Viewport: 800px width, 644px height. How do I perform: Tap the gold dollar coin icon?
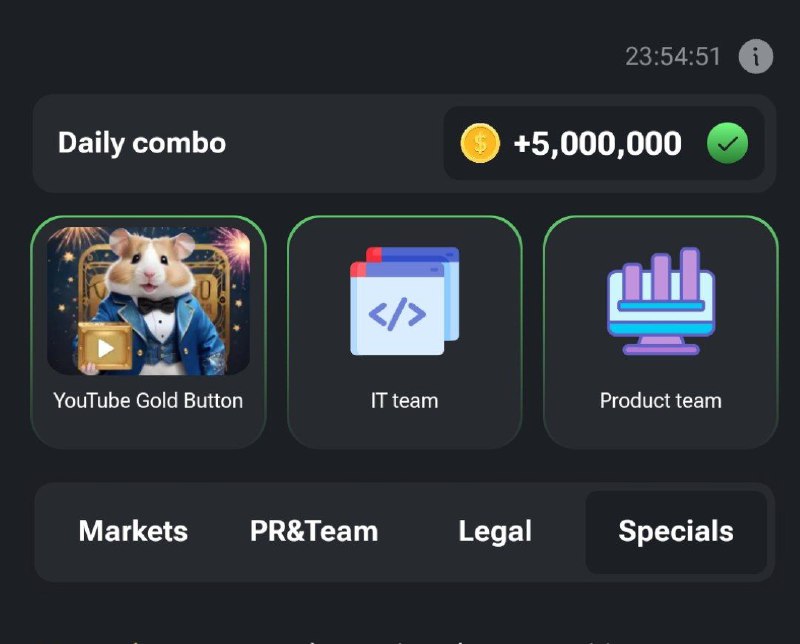click(480, 143)
